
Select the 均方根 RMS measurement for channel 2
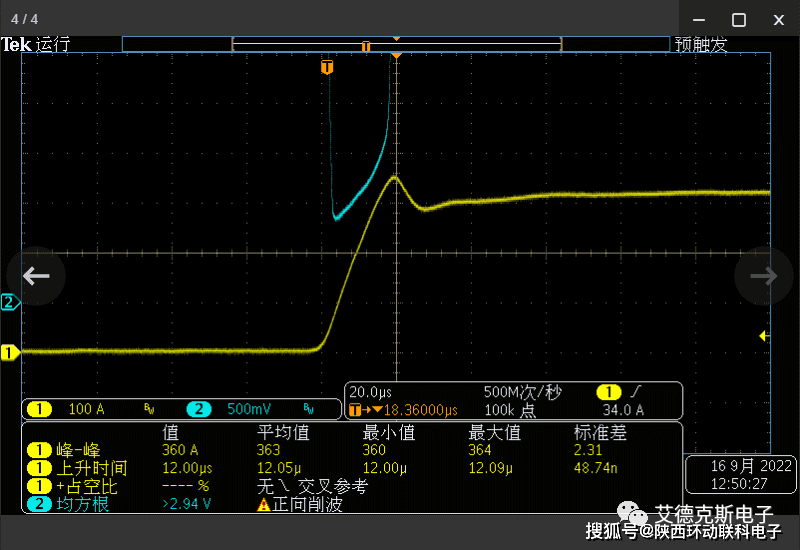pyautogui.click(x=84, y=505)
